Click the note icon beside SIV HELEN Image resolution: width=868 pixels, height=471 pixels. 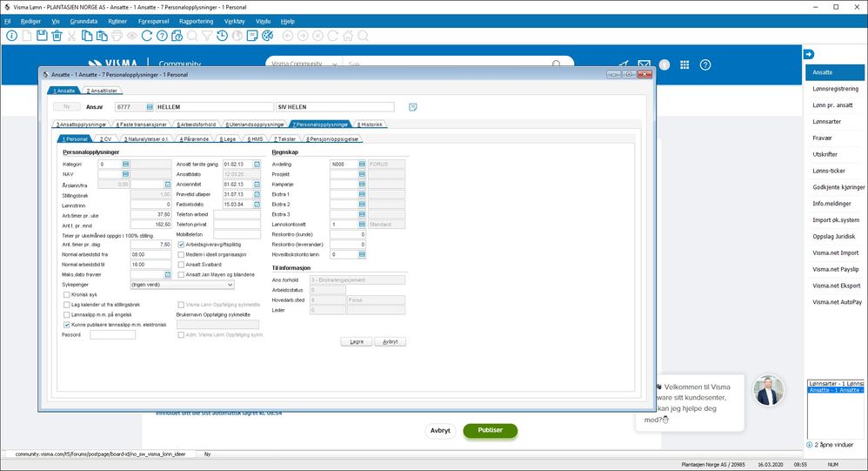tap(413, 107)
